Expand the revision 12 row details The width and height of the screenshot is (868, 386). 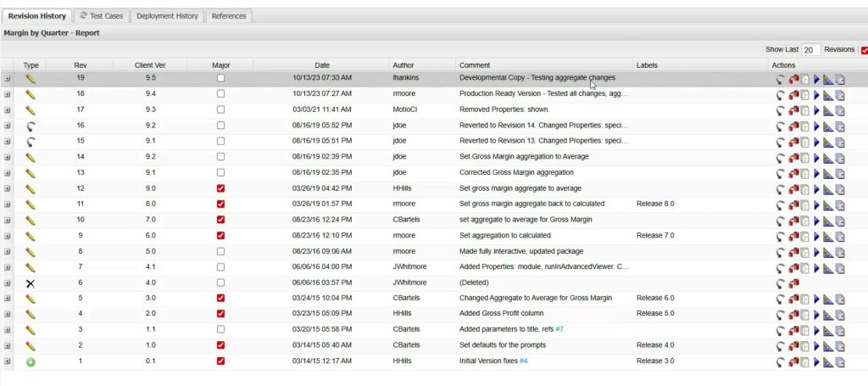click(7, 188)
